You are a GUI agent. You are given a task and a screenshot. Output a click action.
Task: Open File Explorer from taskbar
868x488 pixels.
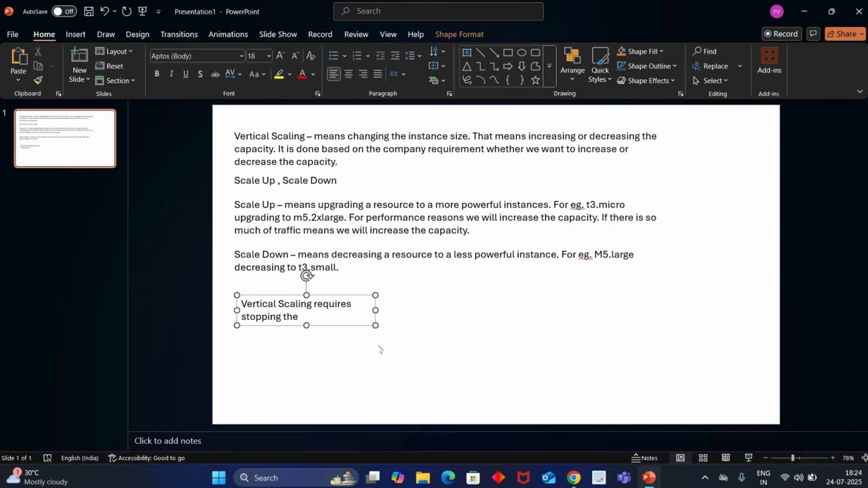(423, 478)
